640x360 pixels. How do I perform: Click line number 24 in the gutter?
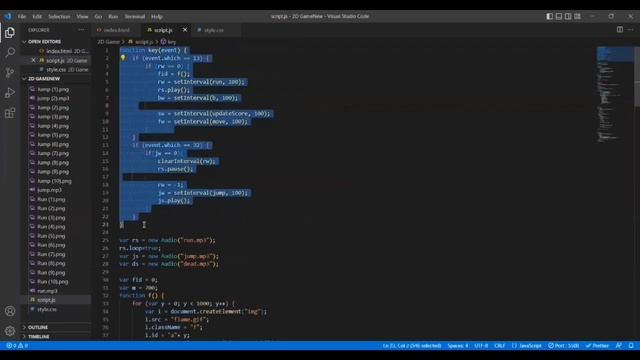[106, 232]
